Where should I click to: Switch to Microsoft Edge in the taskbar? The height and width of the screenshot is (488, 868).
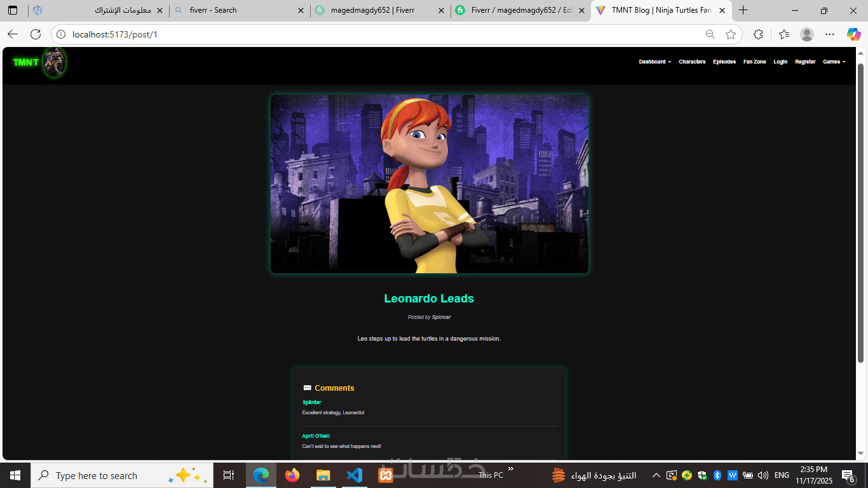pos(261,475)
